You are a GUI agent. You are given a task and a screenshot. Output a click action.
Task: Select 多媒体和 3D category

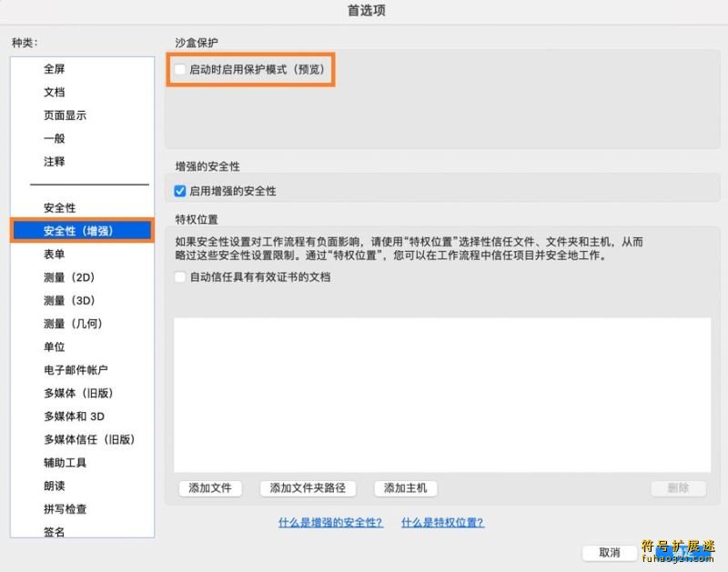click(75, 416)
